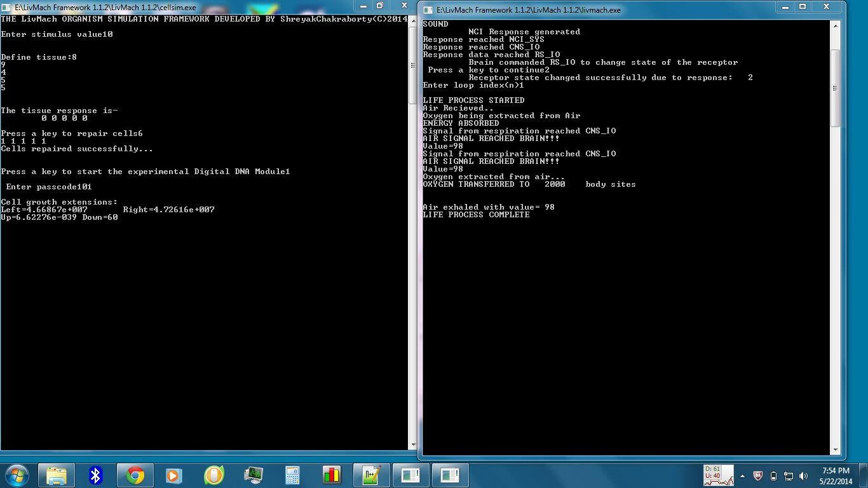The width and height of the screenshot is (868, 488).
Task: Check the battery status tray icon
Action: point(773,476)
